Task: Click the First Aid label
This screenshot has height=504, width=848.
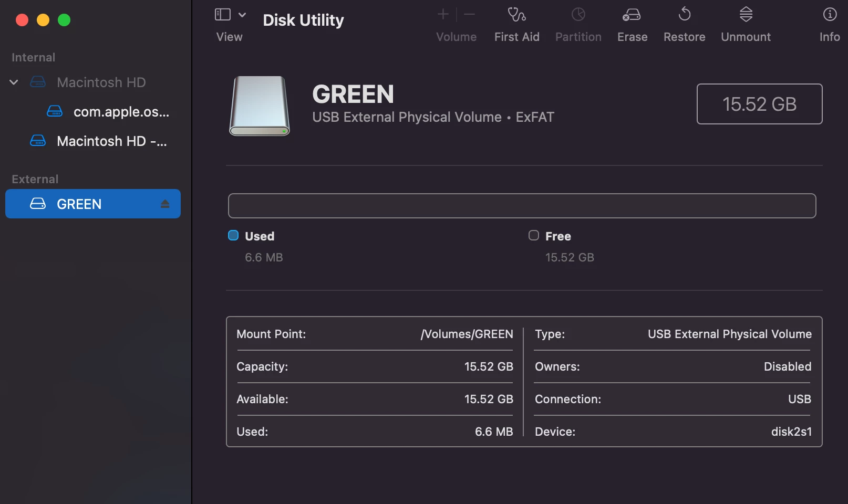Action: [x=517, y=37]
